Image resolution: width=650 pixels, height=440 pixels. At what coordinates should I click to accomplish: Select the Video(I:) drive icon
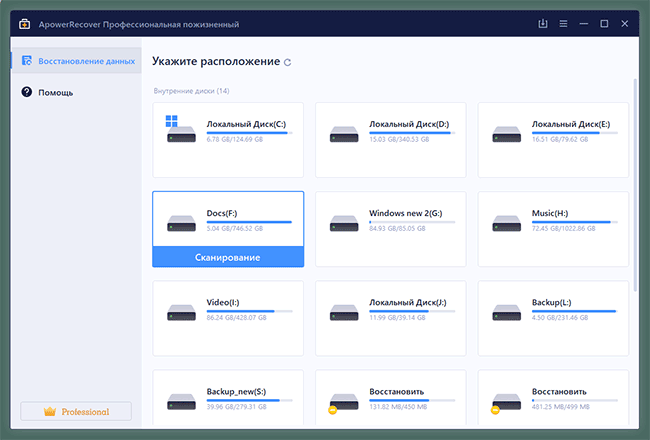[x=181, y=312]
